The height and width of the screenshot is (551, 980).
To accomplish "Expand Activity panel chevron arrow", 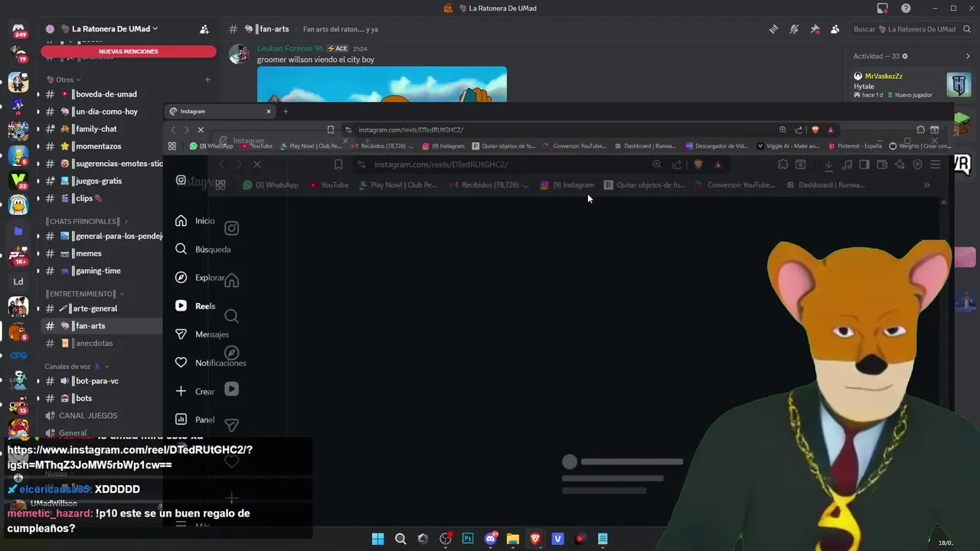I will coord(967,56).
